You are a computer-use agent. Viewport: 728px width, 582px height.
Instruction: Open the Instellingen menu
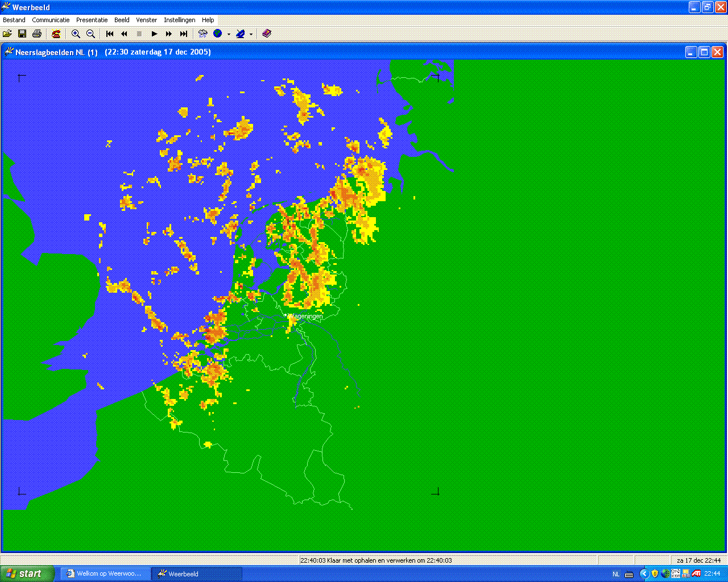(180, 20)
